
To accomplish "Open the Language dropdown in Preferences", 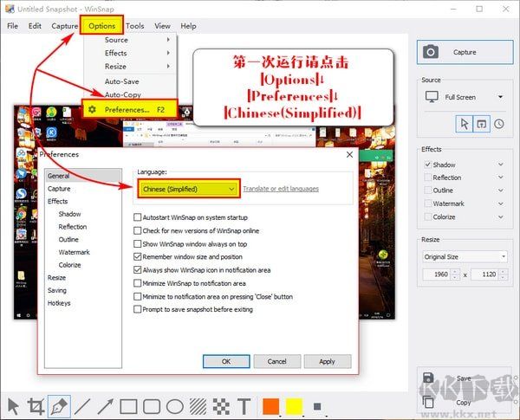I will [x=188, y=188].
